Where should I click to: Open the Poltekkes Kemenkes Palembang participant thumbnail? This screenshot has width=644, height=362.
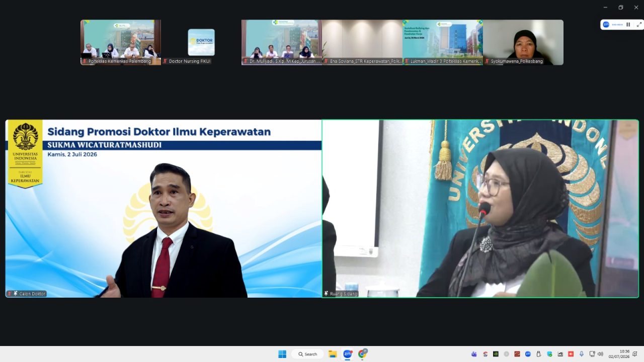(x=121, y=42)
